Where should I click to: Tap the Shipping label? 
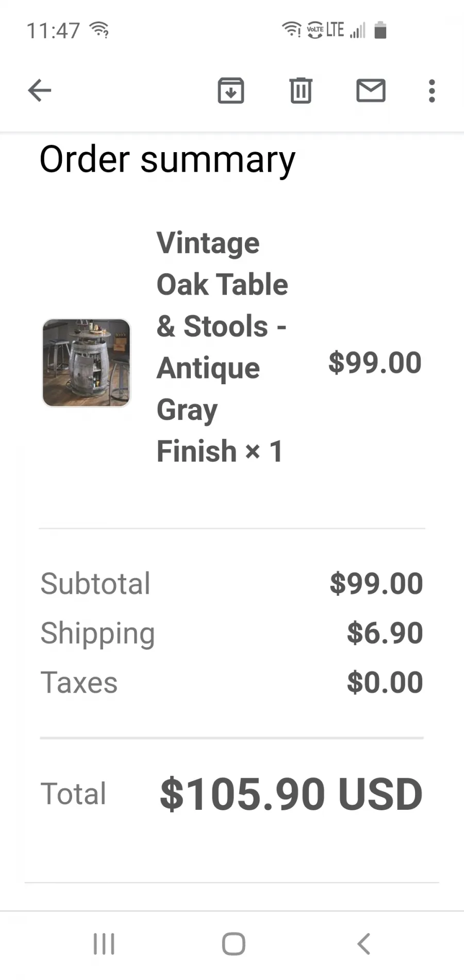click(x=97, y=634)
